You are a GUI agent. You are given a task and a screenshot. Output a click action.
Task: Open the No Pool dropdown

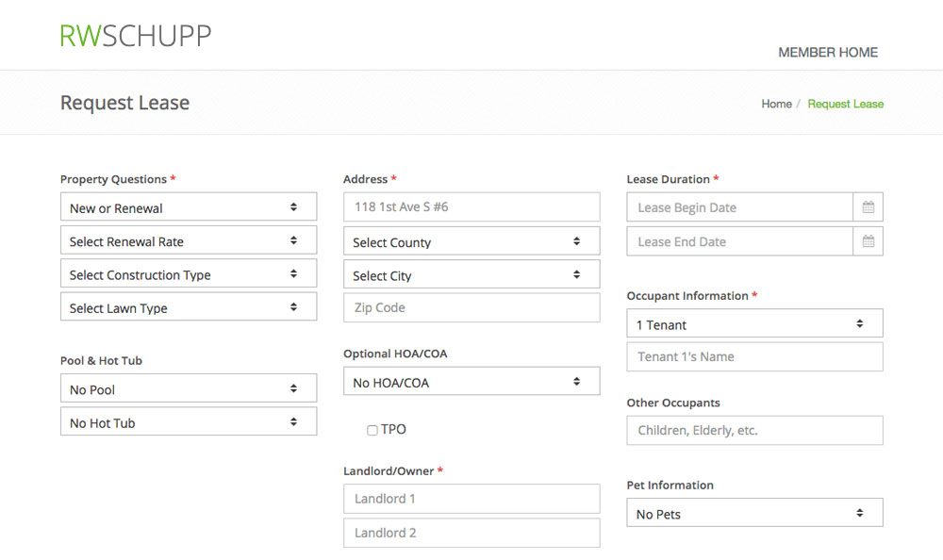(189, 388)
